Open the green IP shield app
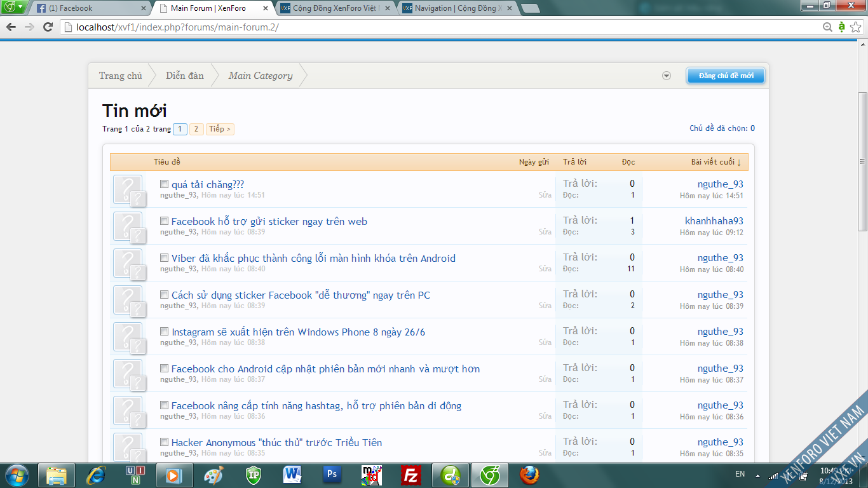Viewport: 868px width, 488px height. tap(253, 475)
